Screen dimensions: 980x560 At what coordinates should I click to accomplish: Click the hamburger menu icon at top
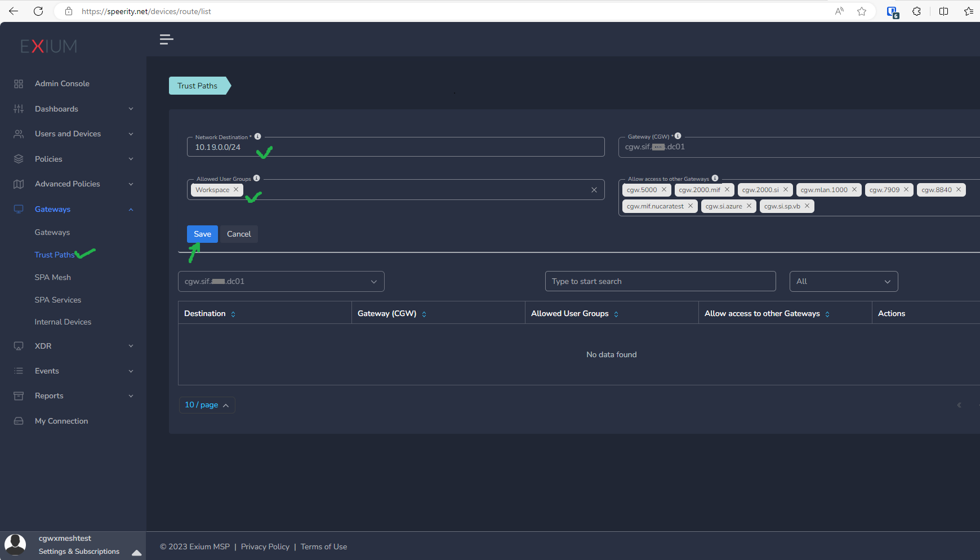point(166,39)
